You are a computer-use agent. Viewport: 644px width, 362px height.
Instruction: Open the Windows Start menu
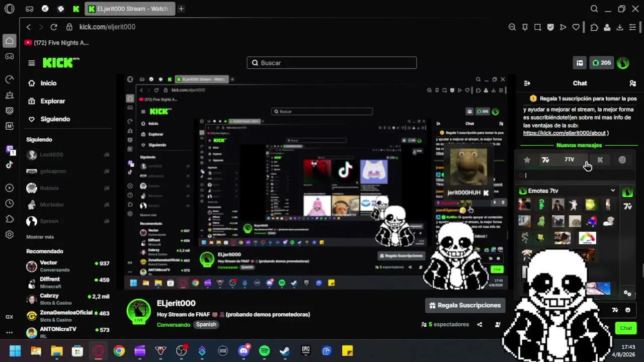(15, 351)
